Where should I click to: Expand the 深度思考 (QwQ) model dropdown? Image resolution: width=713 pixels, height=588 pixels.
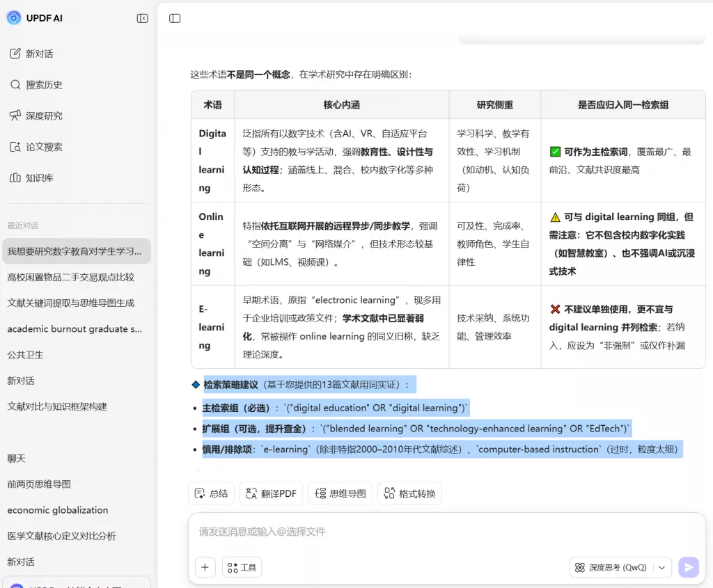click(x=661, y=567)
